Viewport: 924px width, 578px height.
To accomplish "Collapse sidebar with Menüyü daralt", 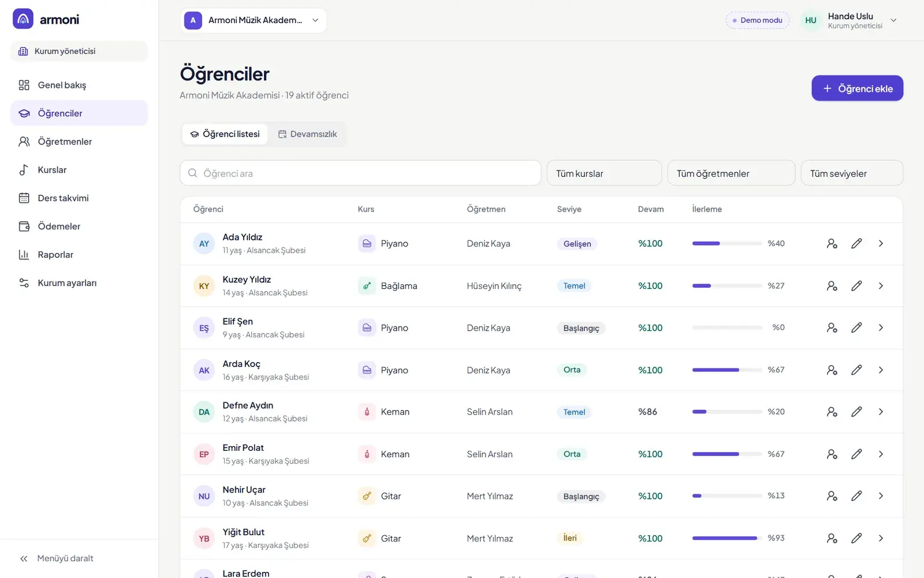I will [57, 558].
